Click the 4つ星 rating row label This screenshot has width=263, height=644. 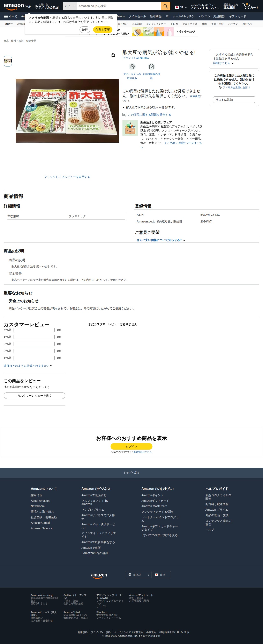7,337
